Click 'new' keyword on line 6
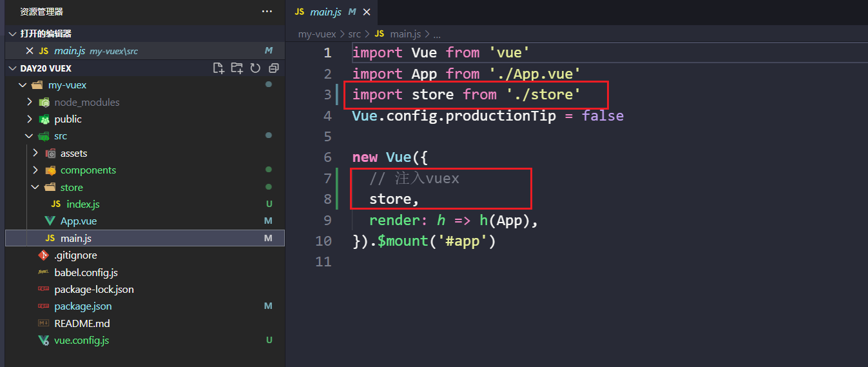This screenshot has height=367, width=868. click(x=365, y=157)
